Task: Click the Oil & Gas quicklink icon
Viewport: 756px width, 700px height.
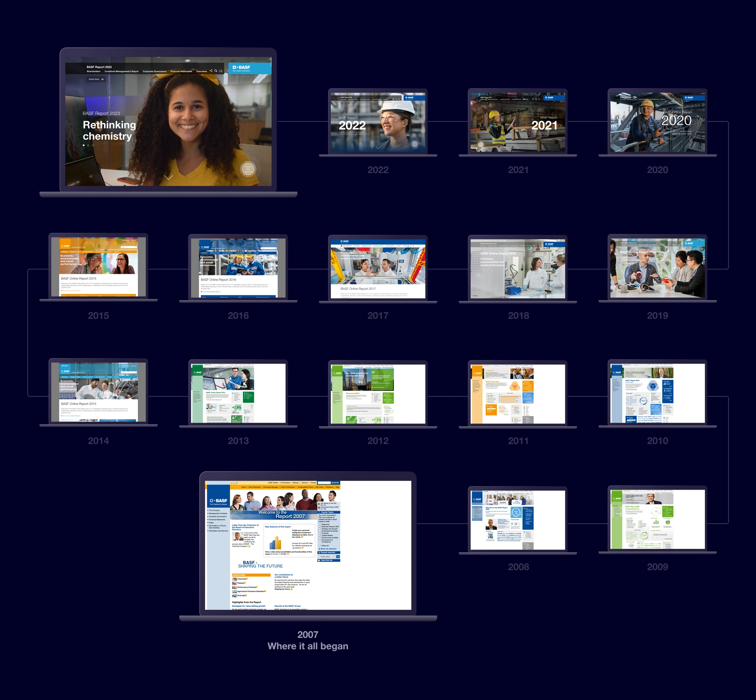Action: (235, 596)
